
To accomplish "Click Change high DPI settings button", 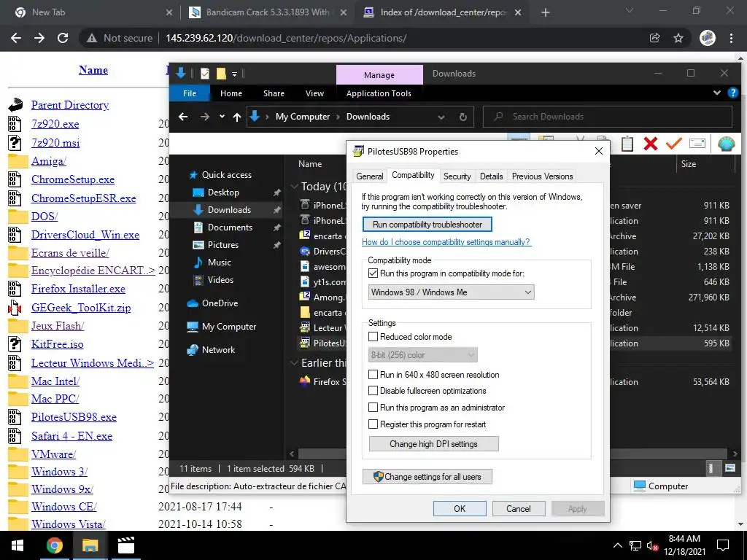I will [433, 444].
